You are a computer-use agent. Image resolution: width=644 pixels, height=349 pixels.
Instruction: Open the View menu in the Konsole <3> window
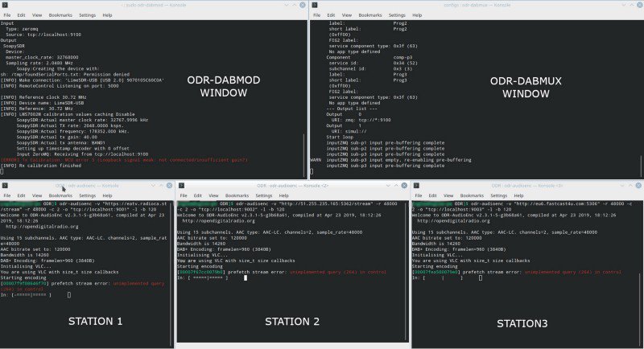[x=448, y=195]
